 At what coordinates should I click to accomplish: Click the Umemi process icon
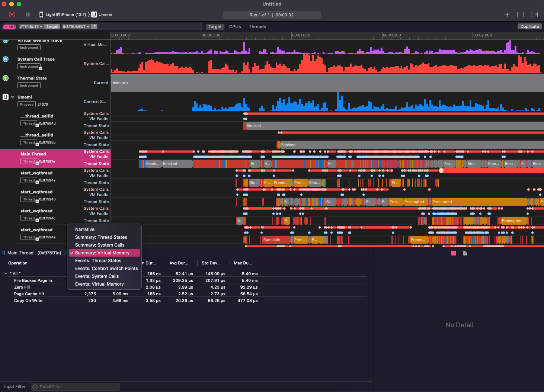click(6, 97)
